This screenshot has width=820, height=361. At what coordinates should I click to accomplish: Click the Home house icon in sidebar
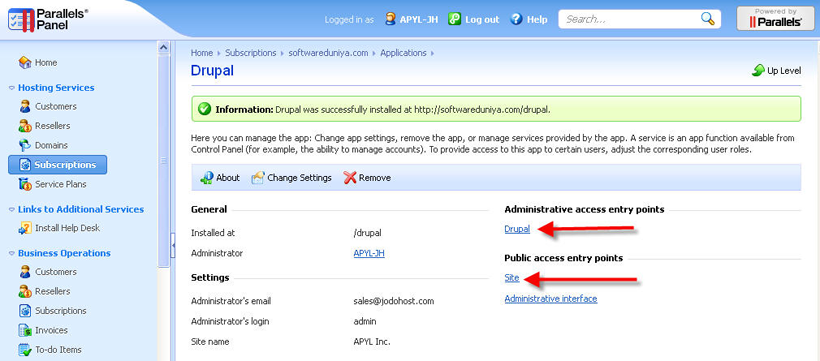[x=25, y=63]
